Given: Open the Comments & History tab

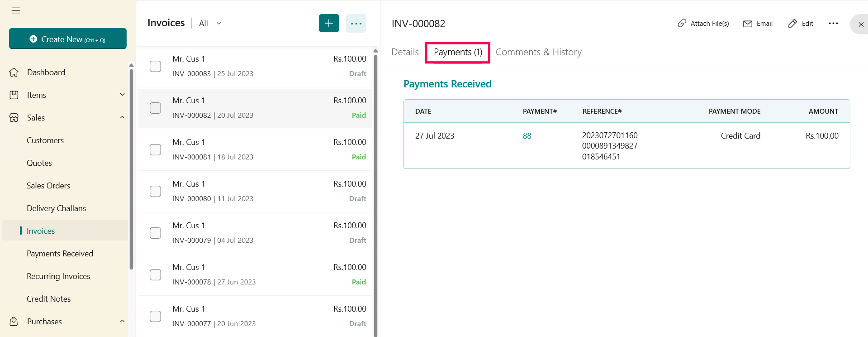Looking at the screenshot, I should click(538, 52).
